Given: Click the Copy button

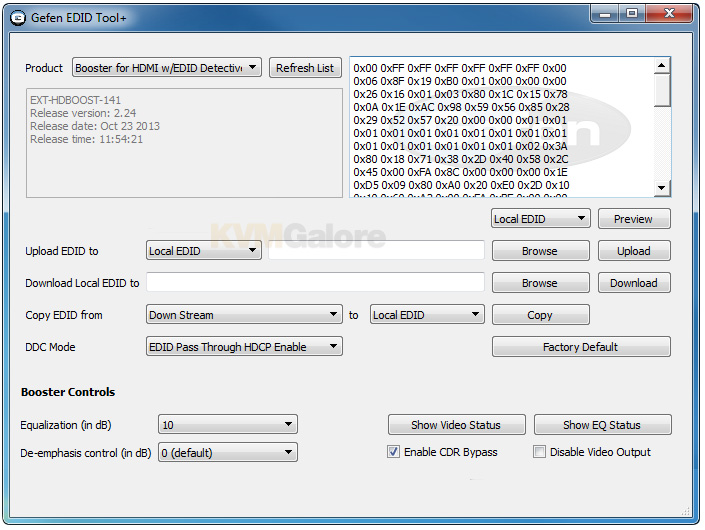Looking at the screenshot, I should [x=540, y=315].
